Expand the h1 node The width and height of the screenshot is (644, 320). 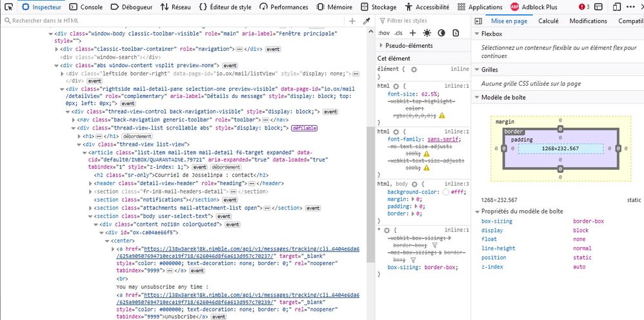pos(79,136)
